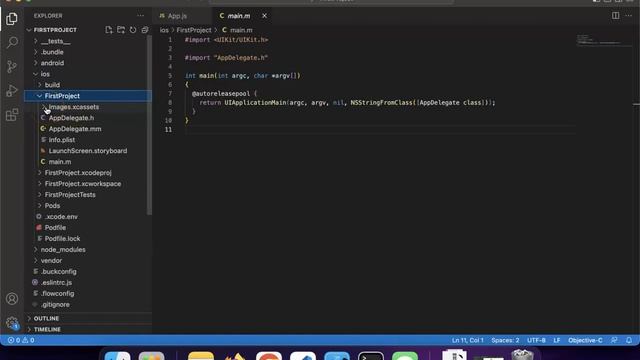Open the Search view in activity bar

[x=12, y=42]
